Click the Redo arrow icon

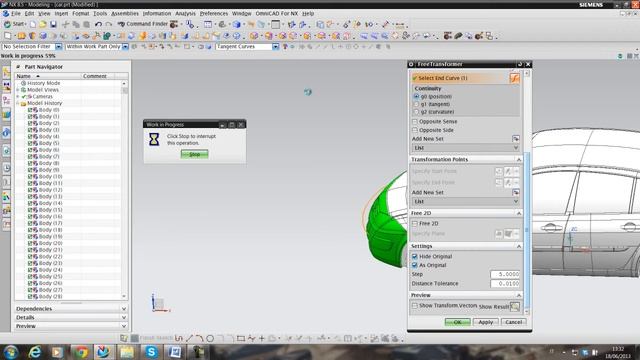click(x=108, y=24)
